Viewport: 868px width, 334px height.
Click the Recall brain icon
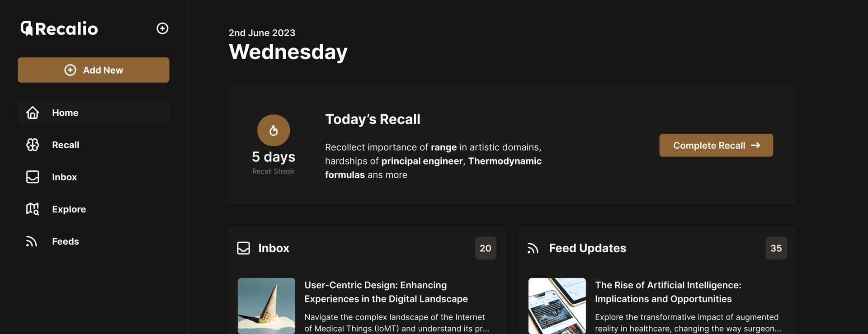coord(33,145)
